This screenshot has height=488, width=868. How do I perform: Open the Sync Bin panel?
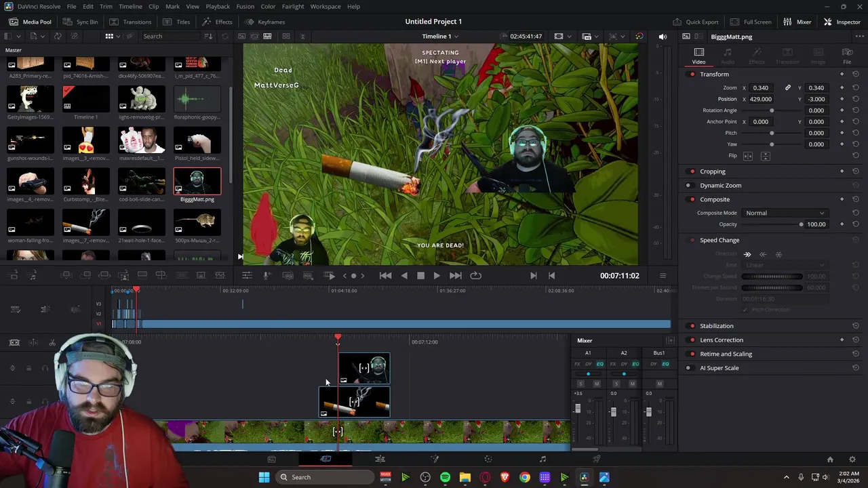[x=80, y=22]
